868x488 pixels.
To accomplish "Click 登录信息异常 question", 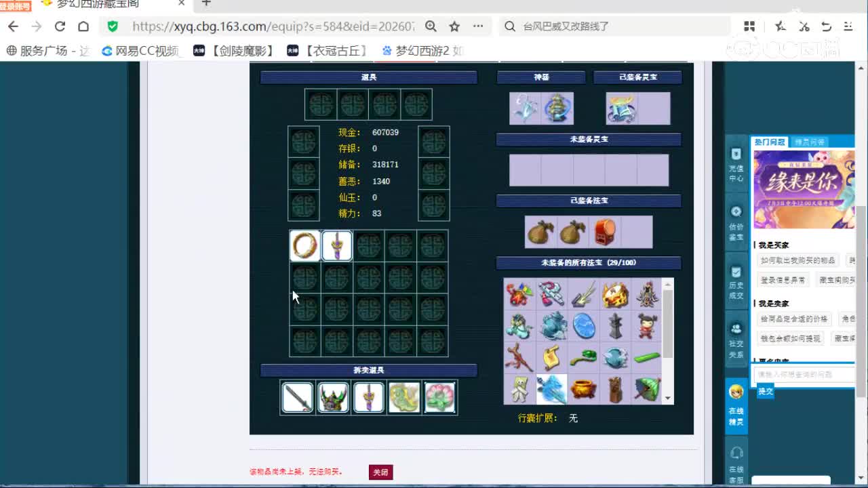I will [x=783, y=280].
